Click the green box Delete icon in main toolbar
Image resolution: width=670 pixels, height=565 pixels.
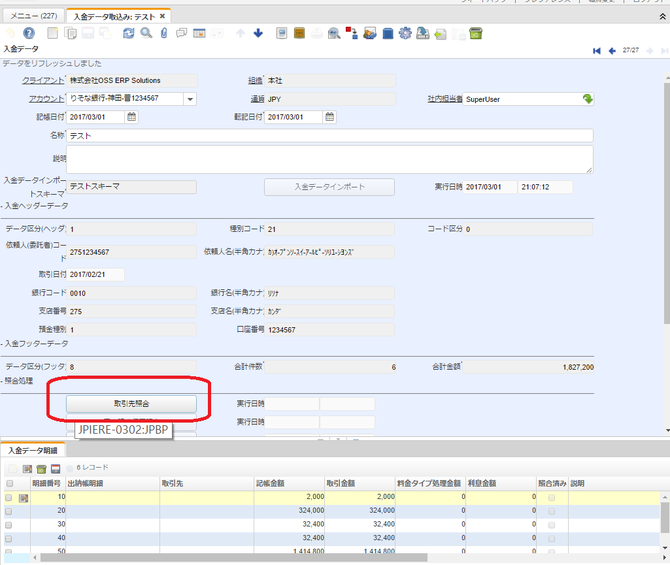tap(476, 33)
